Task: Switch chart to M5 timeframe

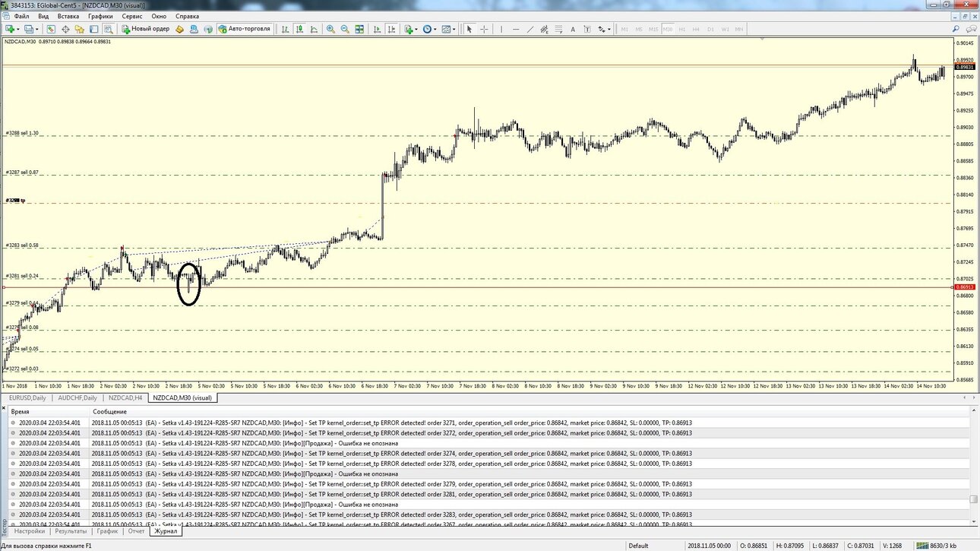Action: (x=639, y=29)
